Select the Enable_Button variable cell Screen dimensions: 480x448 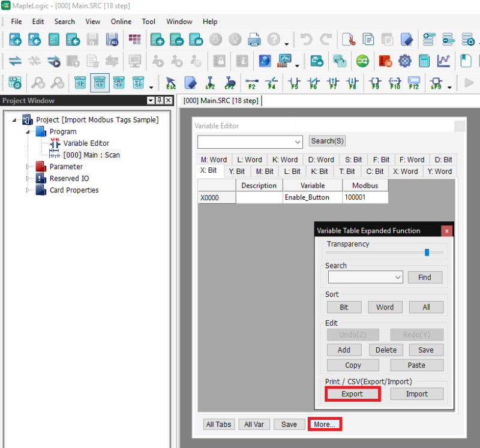(312, 197)
